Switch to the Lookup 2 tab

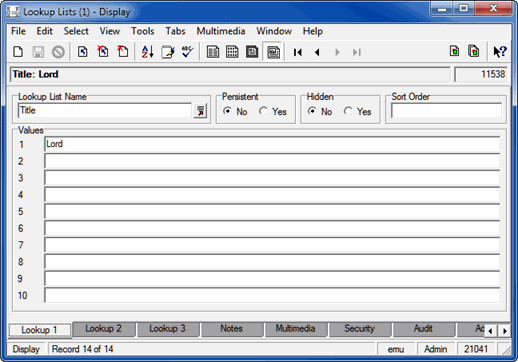point(104,329)
